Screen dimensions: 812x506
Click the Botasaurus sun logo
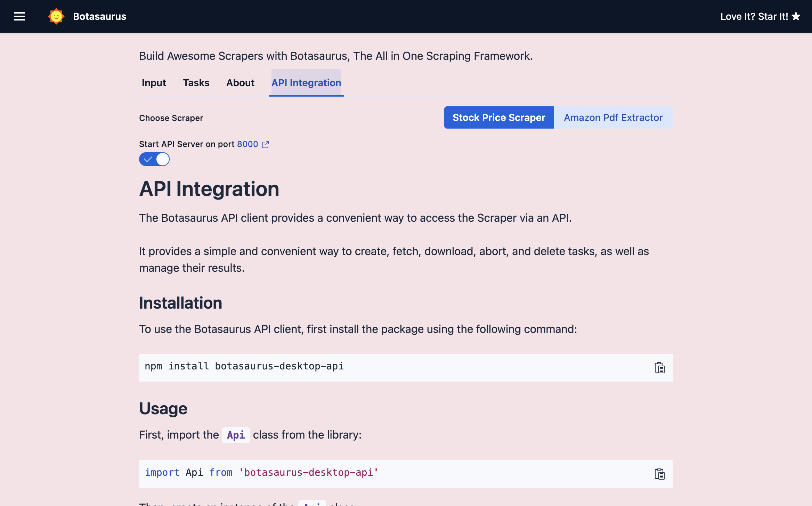coord(56,16)
